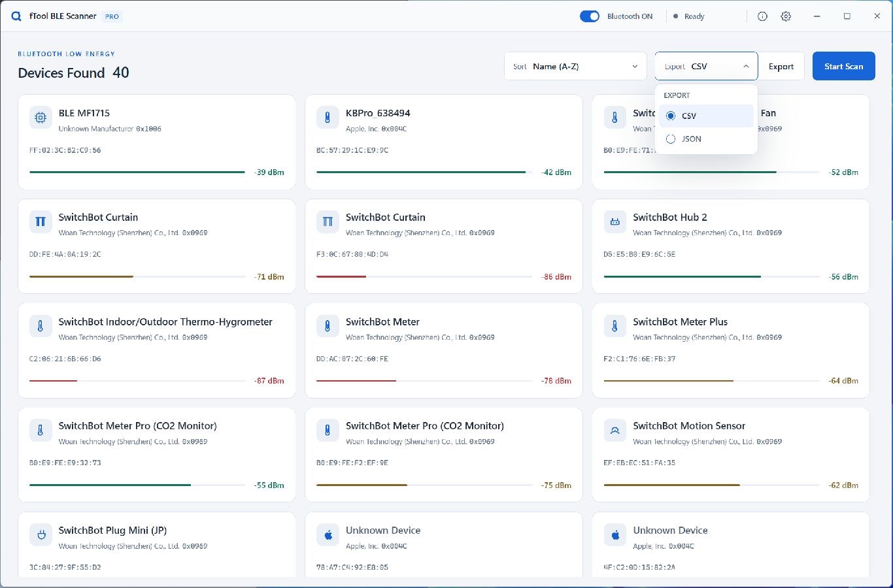Click curtain icon on SwitchBot Curtain DD:FE:4A:0A:19:2C
This screenshot has height=588, width=893.
(41, 221)
